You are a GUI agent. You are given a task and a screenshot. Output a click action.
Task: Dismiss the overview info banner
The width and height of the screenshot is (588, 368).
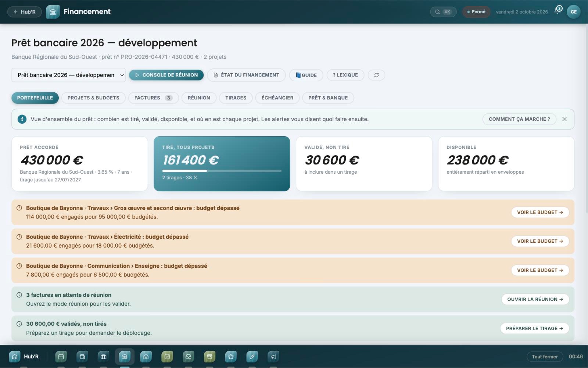[564, 119]
